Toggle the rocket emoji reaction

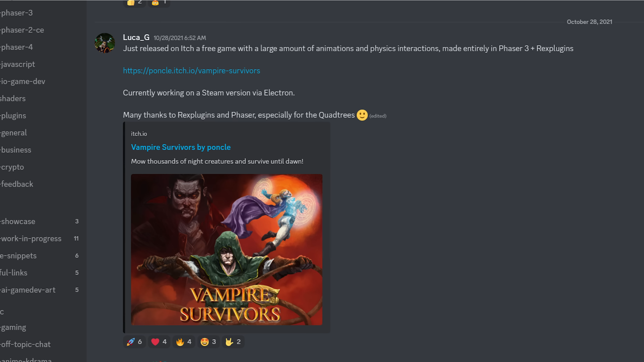tap(134, 342)
